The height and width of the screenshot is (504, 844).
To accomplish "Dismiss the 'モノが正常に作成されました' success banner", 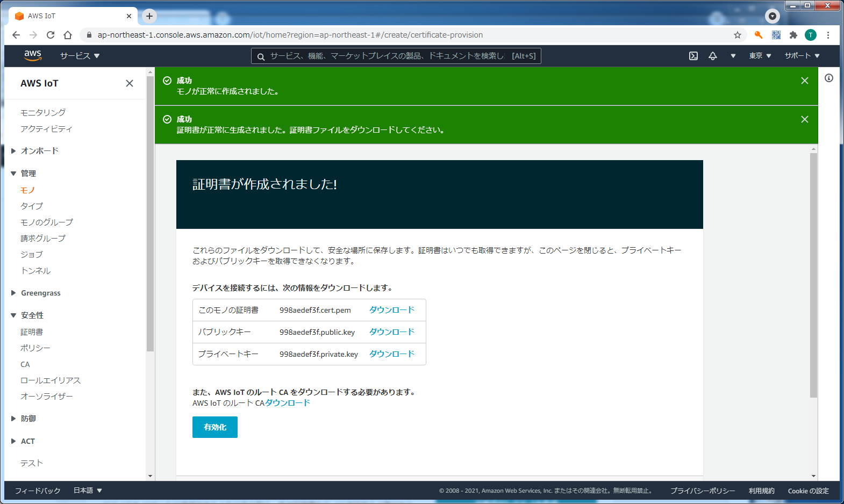I will tap(805, 81).
